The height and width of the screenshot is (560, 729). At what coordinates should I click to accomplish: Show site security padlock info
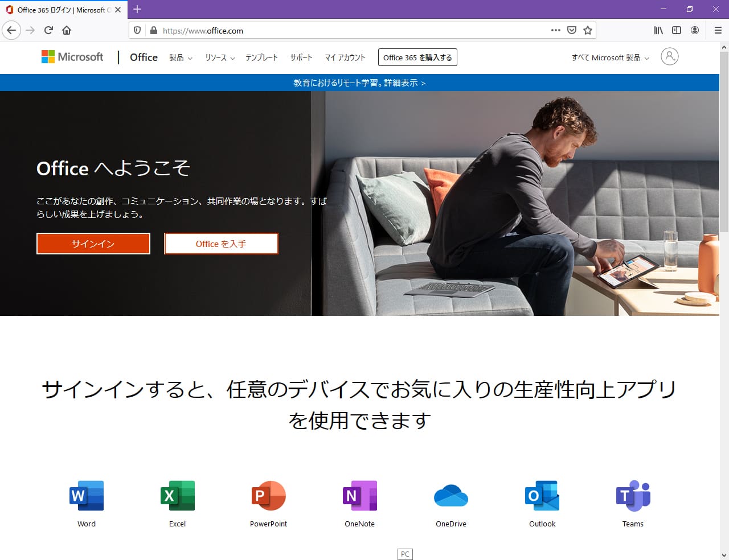(x=153, y=30)
